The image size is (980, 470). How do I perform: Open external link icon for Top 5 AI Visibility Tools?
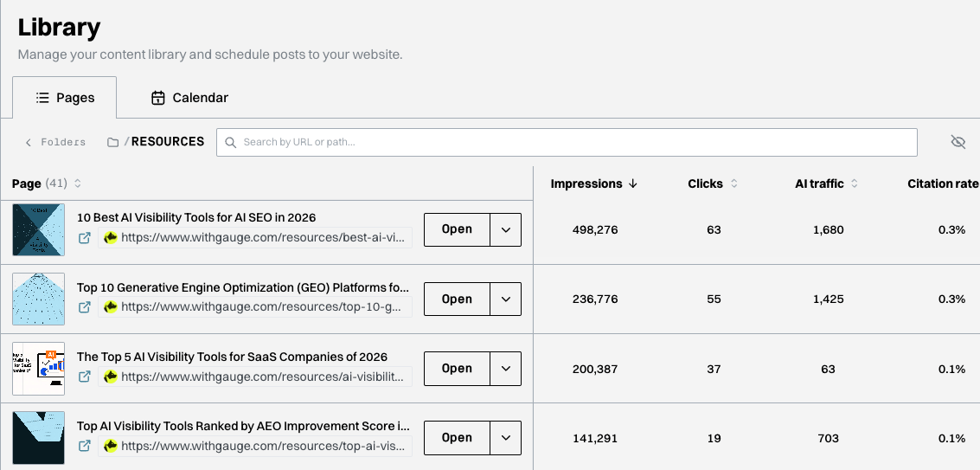(x=85, y=377)
